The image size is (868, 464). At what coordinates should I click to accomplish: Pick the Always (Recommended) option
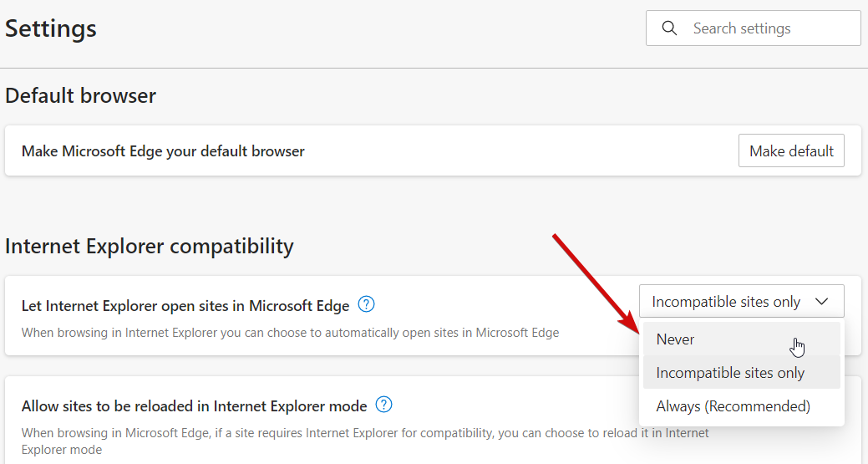(733, 406)
